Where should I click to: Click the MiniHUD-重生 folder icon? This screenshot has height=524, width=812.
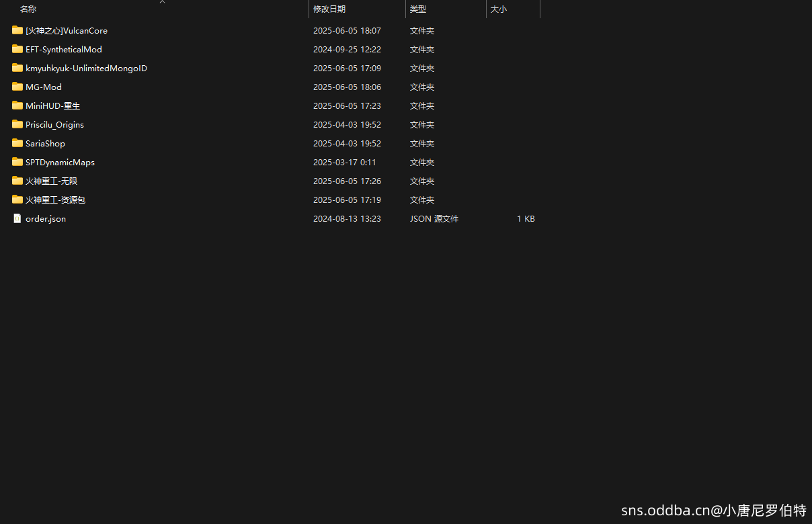pos(17,105)
